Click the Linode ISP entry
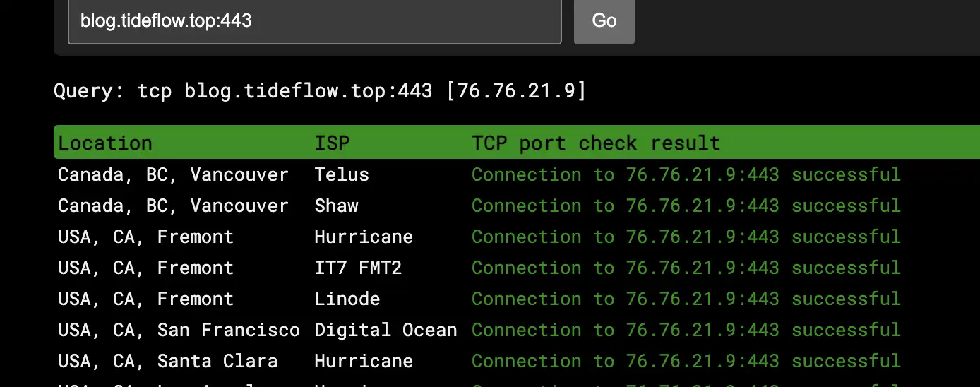Viewport: 980px width, 387px height. point(347,299)
